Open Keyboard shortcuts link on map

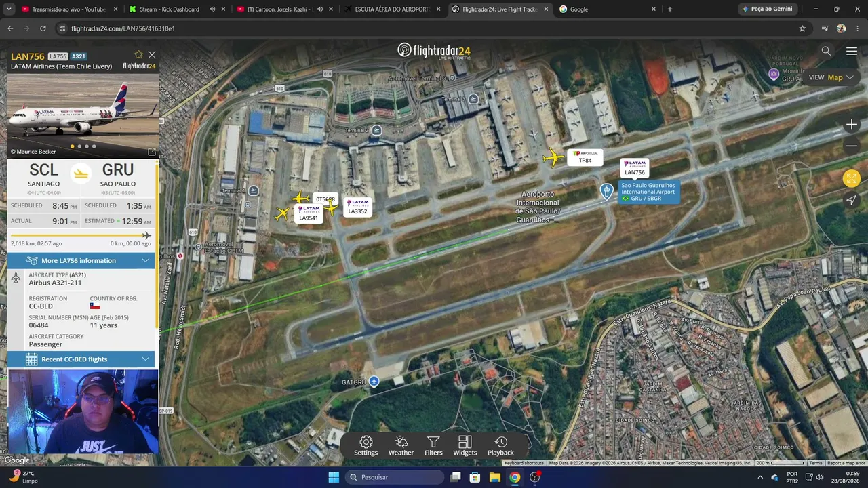point(524,463)
